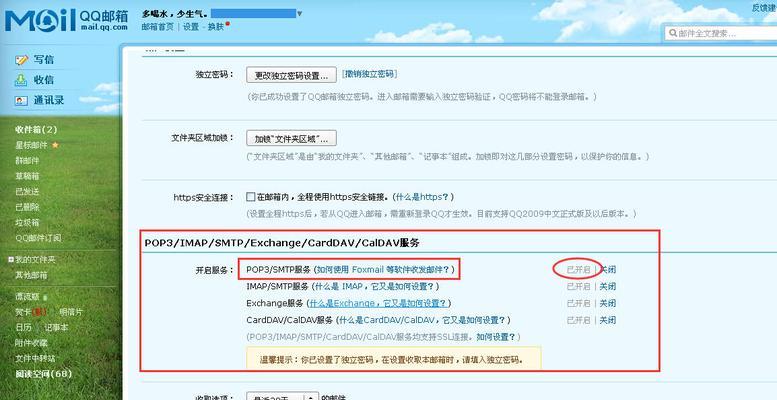Open 换肤 skin option in the header
This screenshot has height=400, width=777.
point(216,27)
